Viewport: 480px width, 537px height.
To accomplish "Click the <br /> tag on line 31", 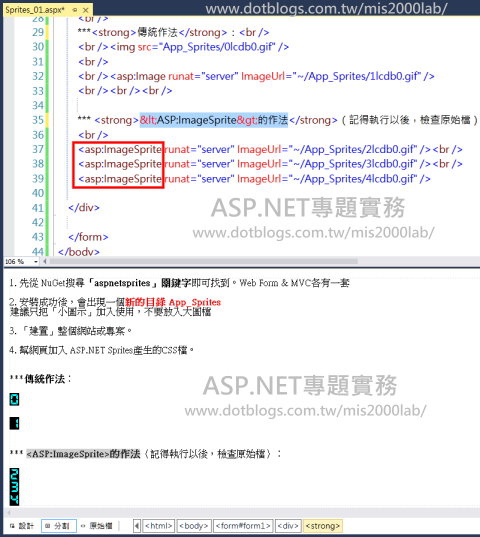I will click(93, 62).
